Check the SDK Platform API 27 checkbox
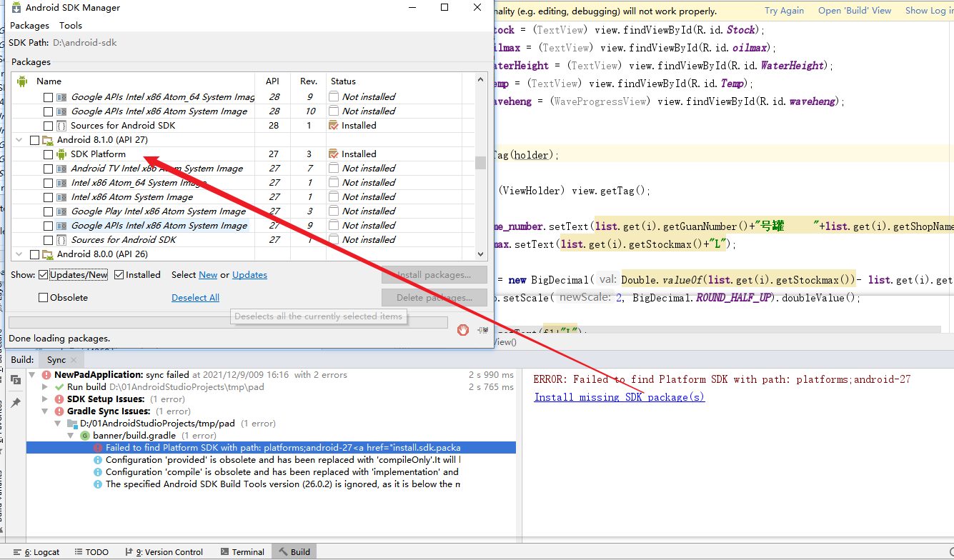The image size is (954, 560). [48, 154]
